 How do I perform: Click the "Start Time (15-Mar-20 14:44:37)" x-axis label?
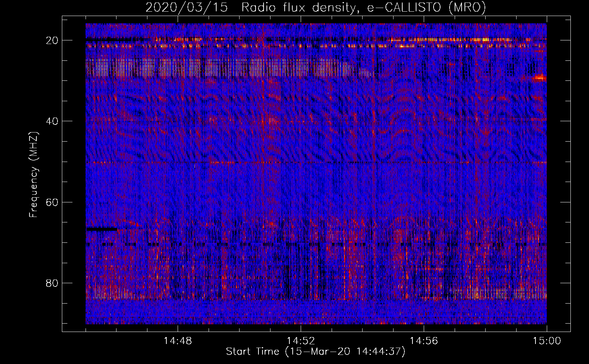click(x=316, y=352)
